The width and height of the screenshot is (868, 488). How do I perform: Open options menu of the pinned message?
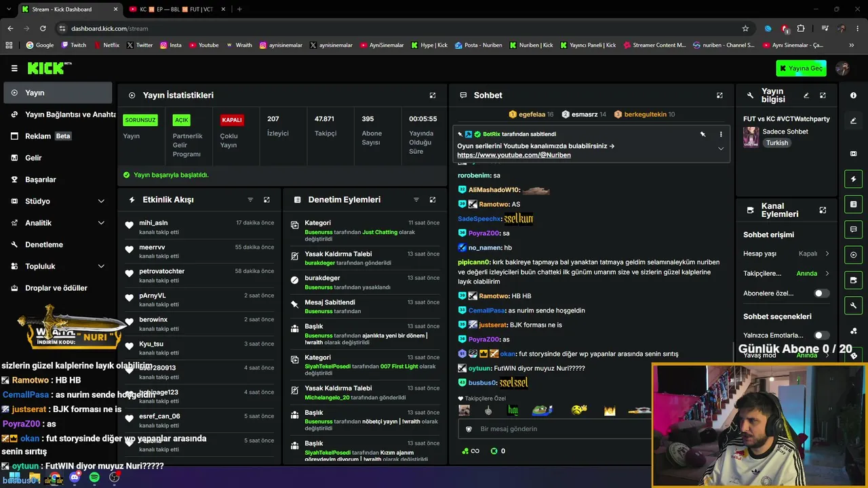coord(721,134)
